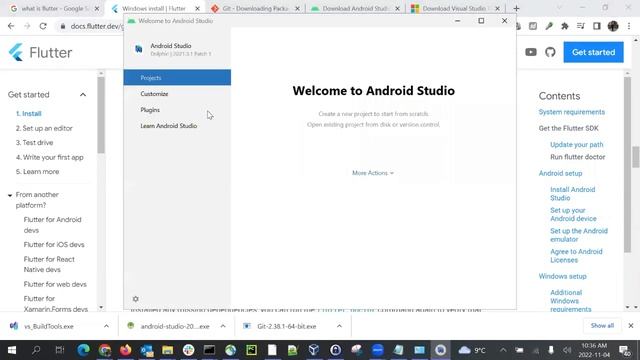Jump to 'Update your path' in Contents
The height and width of the screenshot is (360, 640).
[576, 144]
